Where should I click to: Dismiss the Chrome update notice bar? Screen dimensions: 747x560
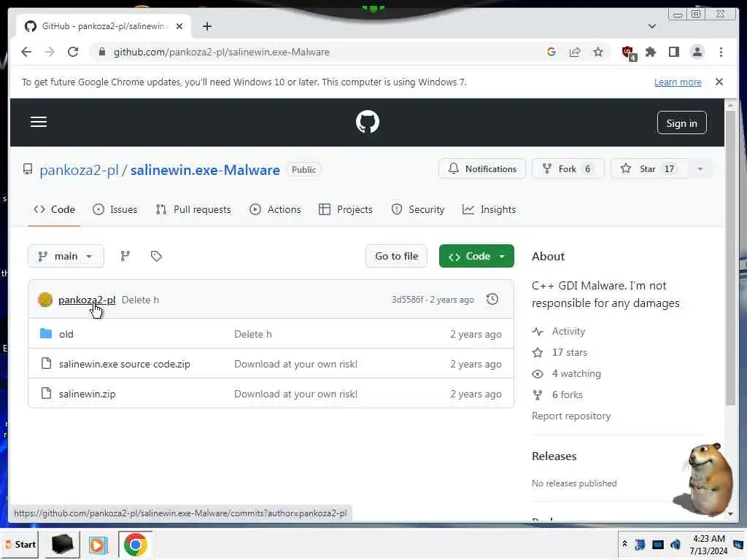click(719, 82)
